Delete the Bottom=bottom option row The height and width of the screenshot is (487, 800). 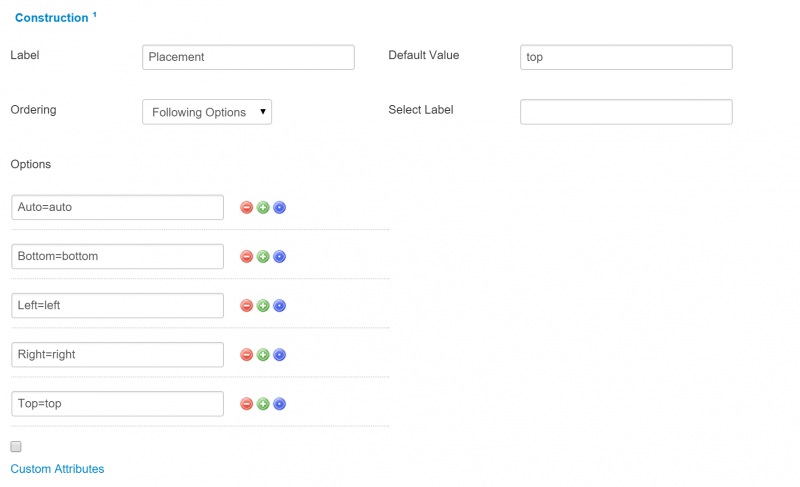point(246,257)
